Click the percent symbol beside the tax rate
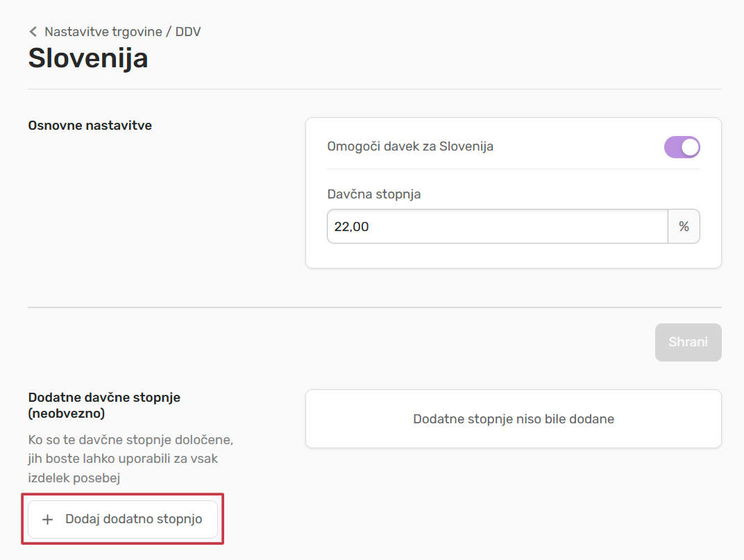 click(x=684, y=226)
